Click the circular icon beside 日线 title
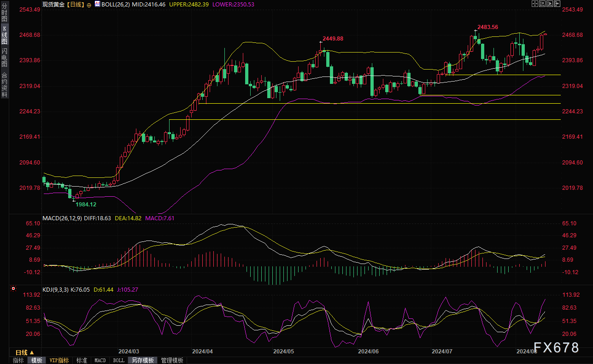This screenshot has width=593, height=364. [89, 4]
